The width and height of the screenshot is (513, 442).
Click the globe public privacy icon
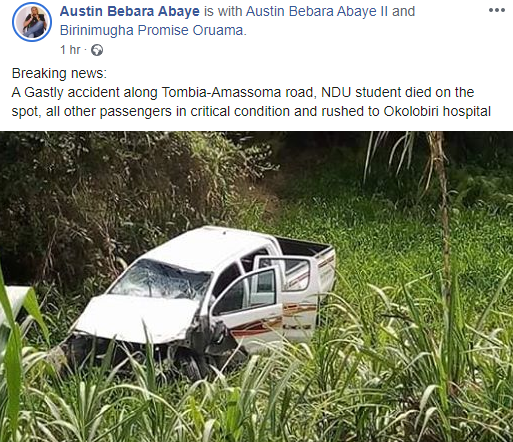click(97, 50)
